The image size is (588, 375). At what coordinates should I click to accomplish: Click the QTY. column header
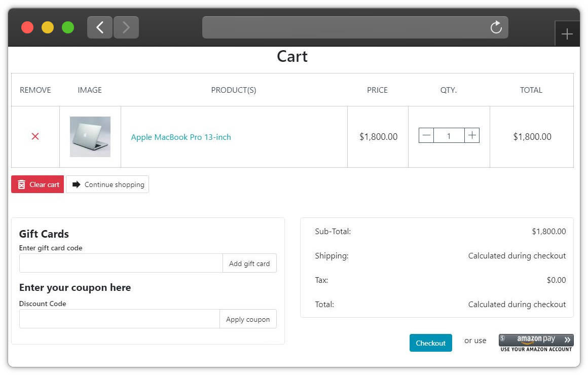point(449,90)
